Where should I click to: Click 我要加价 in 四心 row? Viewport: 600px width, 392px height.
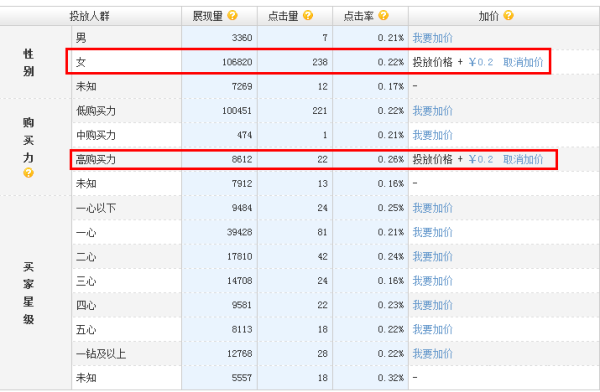(x=432, y=305)
